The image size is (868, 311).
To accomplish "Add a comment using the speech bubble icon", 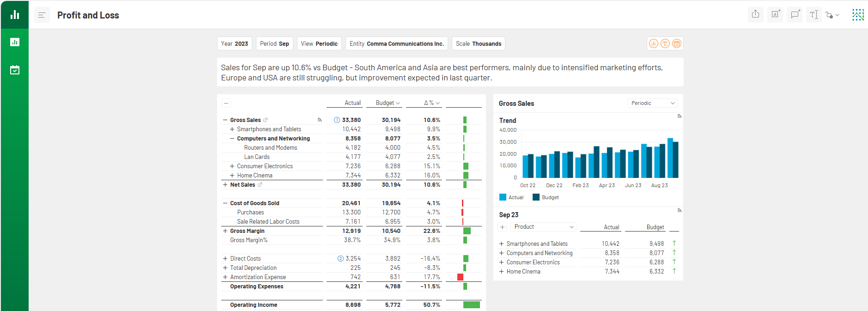I will click(x=795, y=14).
